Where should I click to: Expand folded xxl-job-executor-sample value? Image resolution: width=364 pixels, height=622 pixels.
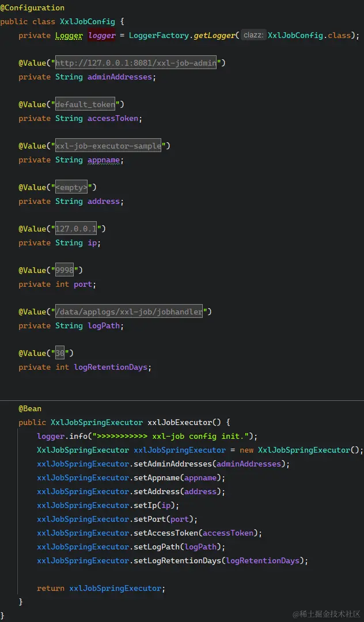108,146
